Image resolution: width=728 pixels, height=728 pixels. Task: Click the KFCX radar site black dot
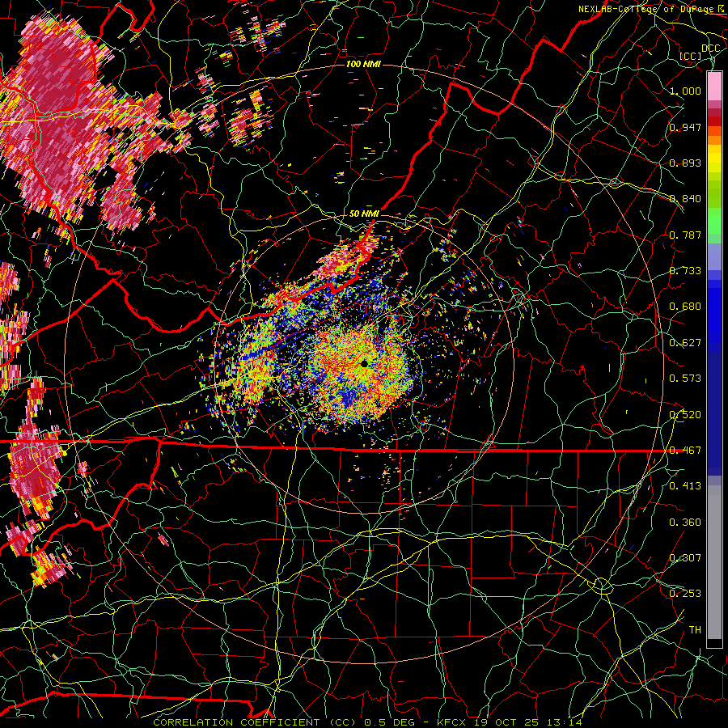(365, 364)
